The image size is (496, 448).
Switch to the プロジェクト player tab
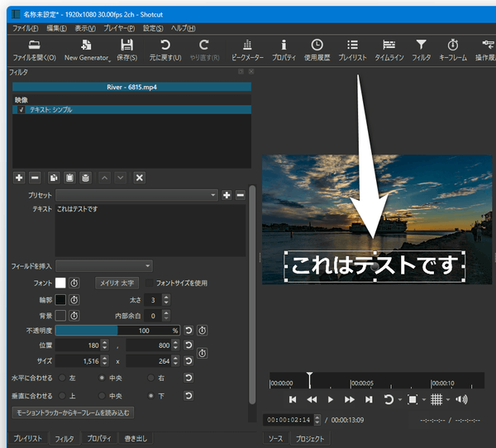[x=310, y=439]
